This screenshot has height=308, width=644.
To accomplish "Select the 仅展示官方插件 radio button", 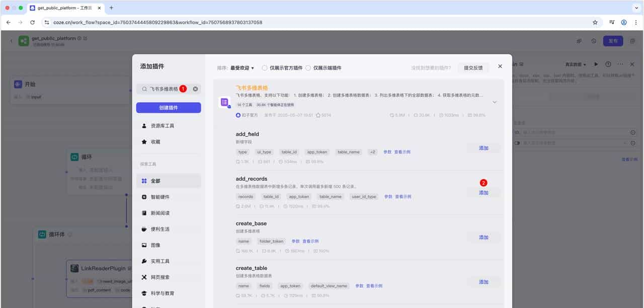I will (264, 68).
